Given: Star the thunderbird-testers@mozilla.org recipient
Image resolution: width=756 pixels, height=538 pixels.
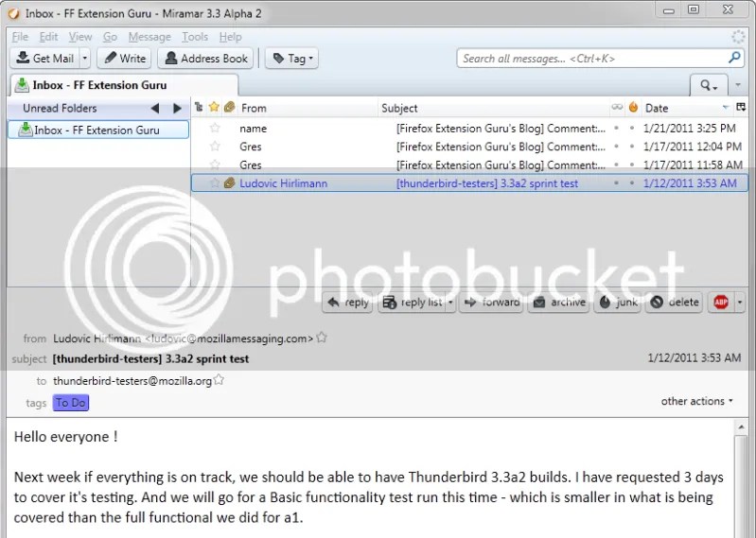Looking at the screenshot, I should click(x=219, y=379).
